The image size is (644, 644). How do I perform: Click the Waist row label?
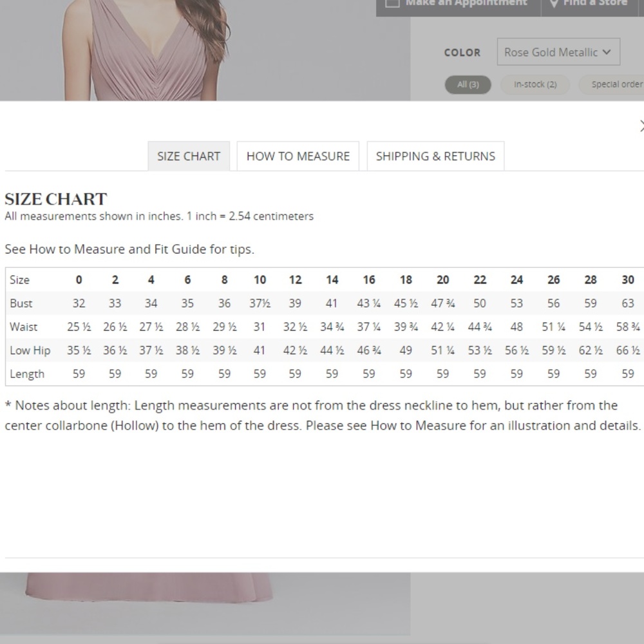pyautogui.click(x=23, y=327)
